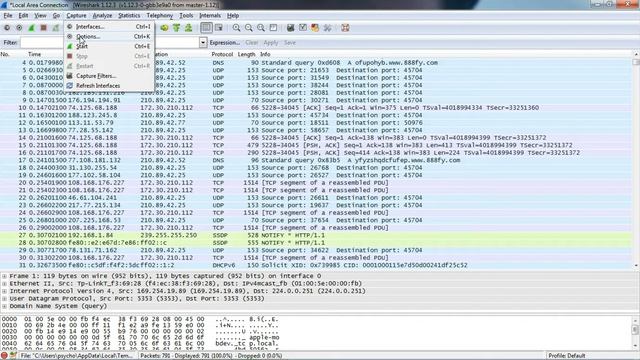The height and width of the screenshot is (360, 640).
Task: Click the zoom in magnifier icon
Action: [x=236, y=28]
